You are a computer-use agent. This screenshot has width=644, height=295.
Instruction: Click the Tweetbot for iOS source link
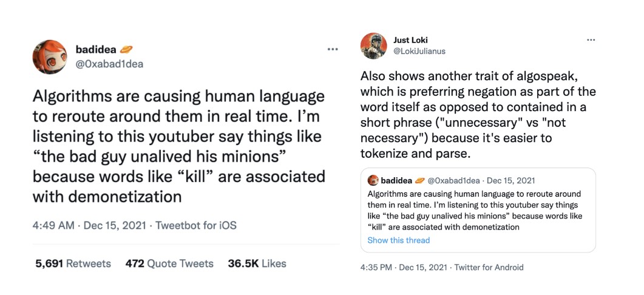pyautogui.click(x=196, y=225)
